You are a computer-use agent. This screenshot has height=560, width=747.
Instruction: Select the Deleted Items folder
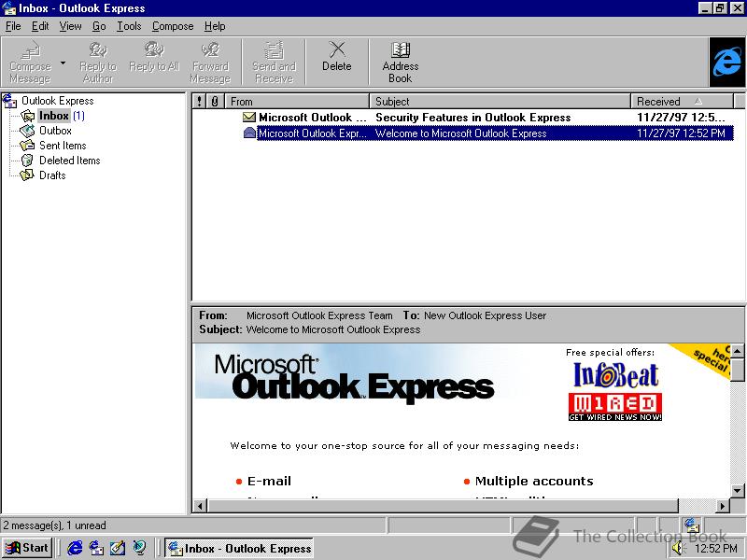(69, 160)
